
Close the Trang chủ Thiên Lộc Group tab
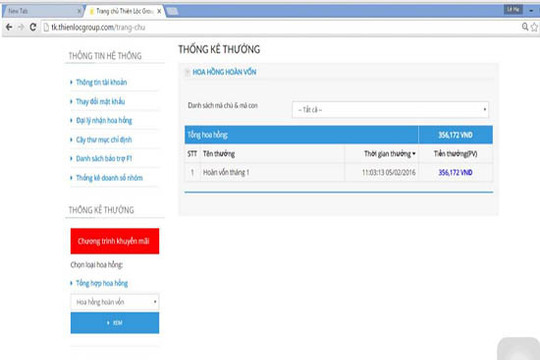(159, 11)
